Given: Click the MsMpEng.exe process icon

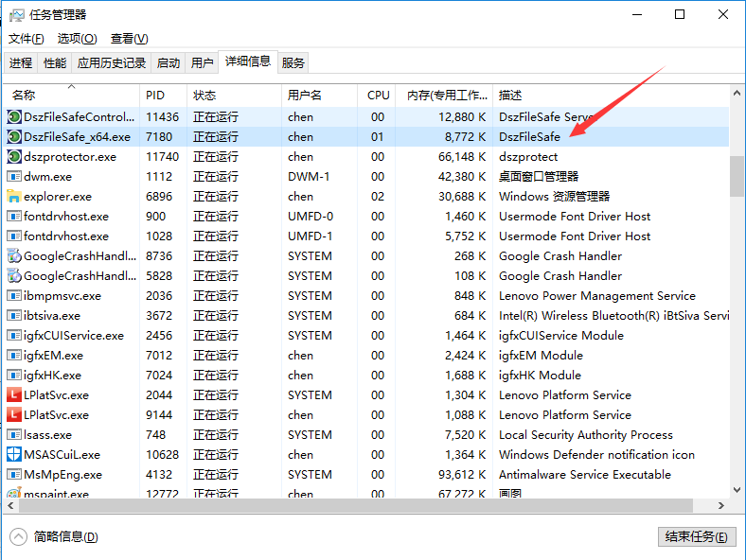Looking at the screenshot, I should pos(14,475).
